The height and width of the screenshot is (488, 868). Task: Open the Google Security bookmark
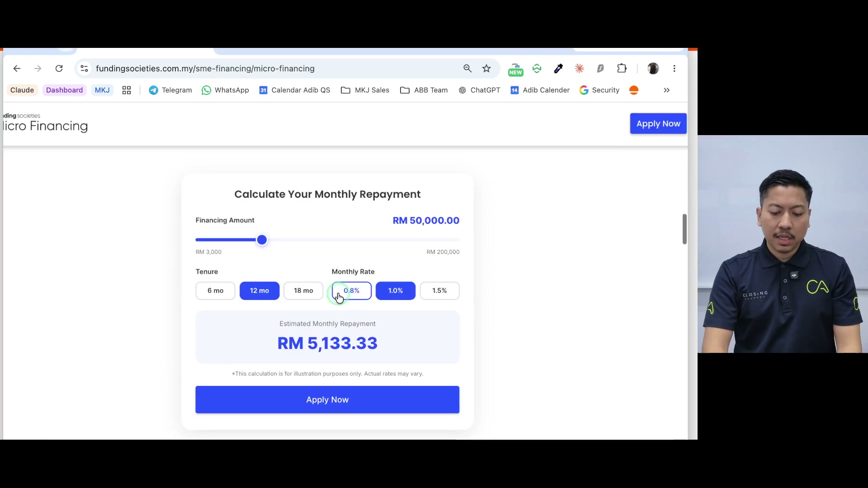pyautogui.click(x=599, y=90)
